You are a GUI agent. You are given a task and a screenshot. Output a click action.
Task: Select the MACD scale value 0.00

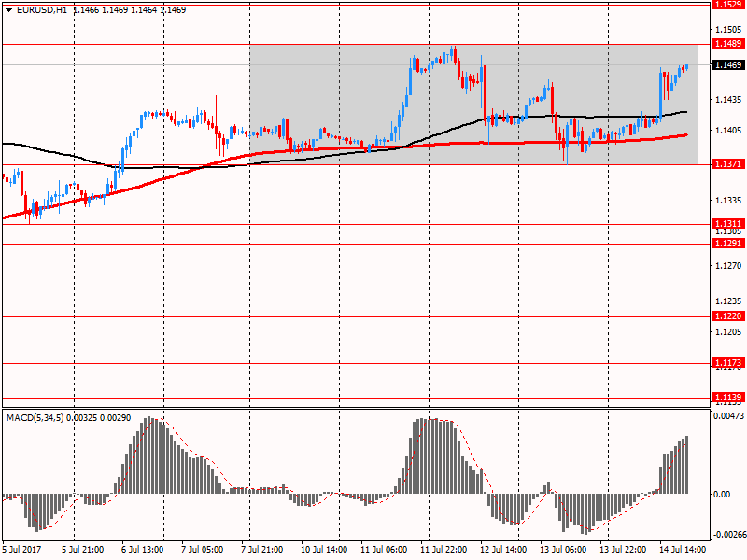click(722, 495)
